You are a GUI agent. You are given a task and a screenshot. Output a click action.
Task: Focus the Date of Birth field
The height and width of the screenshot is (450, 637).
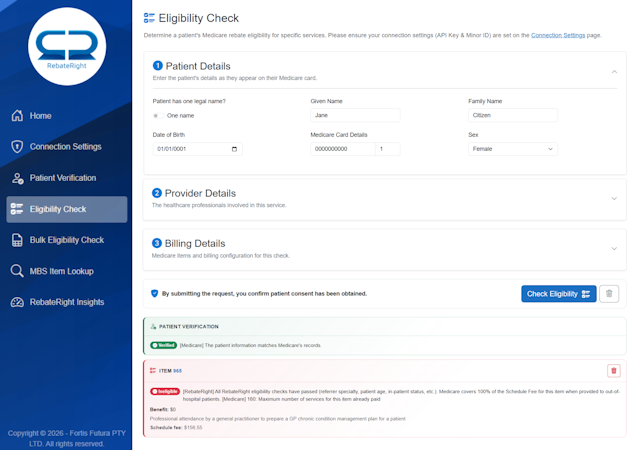[x=197, y=149]
